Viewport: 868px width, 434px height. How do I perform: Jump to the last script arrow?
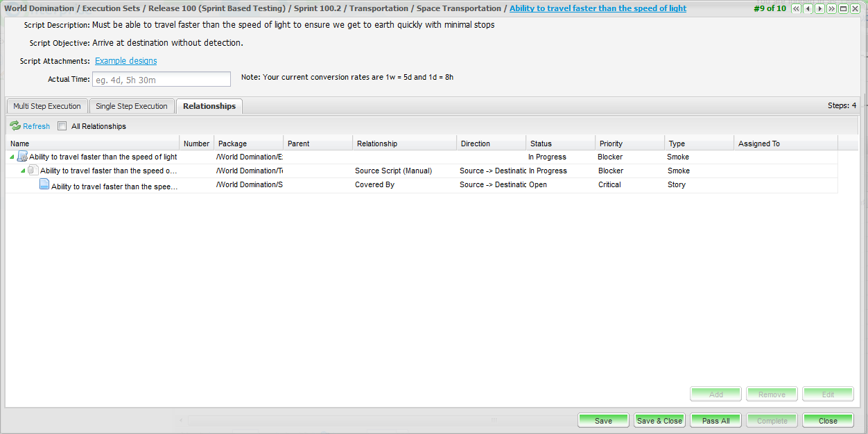pos(831,8)
